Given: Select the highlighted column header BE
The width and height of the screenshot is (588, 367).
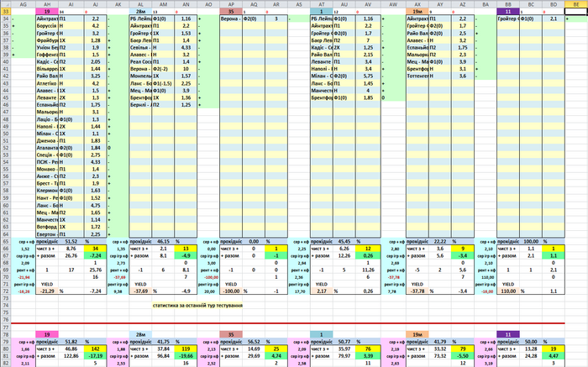Looking at the screenshot, I should pyautogui.click(x=576, y=4).
